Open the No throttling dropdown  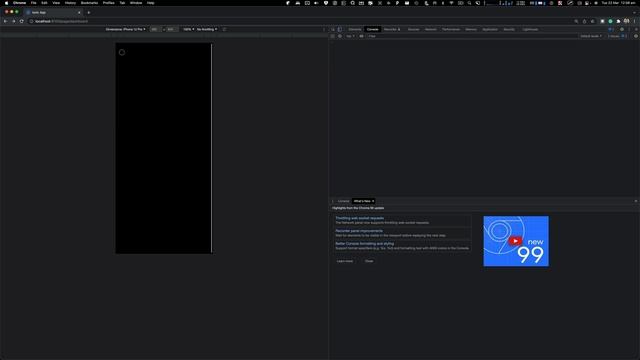[x=207, y=29]
